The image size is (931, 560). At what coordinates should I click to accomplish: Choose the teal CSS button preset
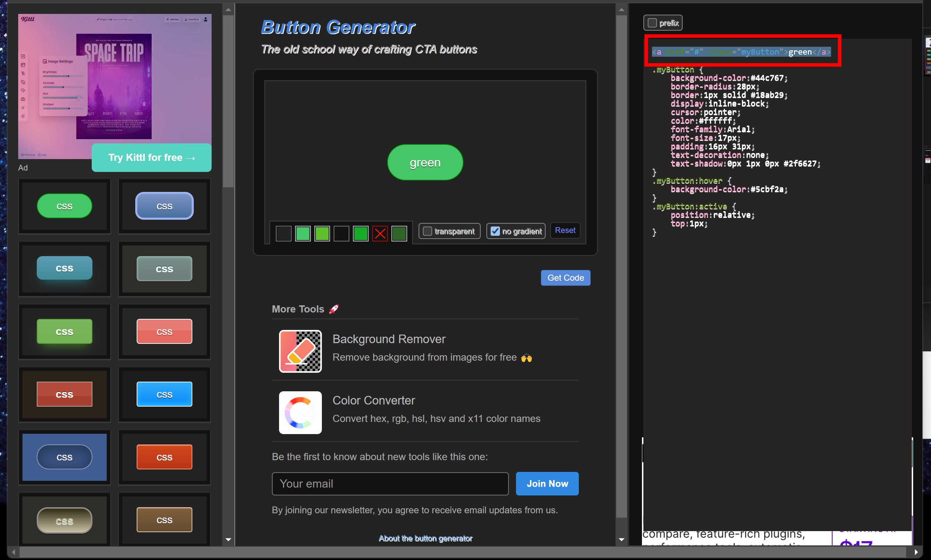[x=64, y=268]
